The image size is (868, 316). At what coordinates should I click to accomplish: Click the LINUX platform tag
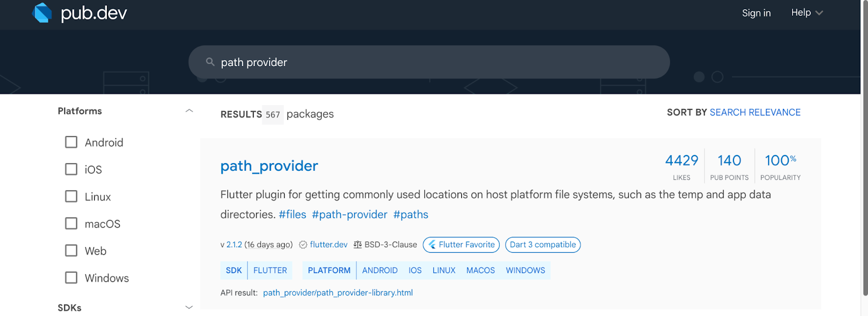point(444,270)
